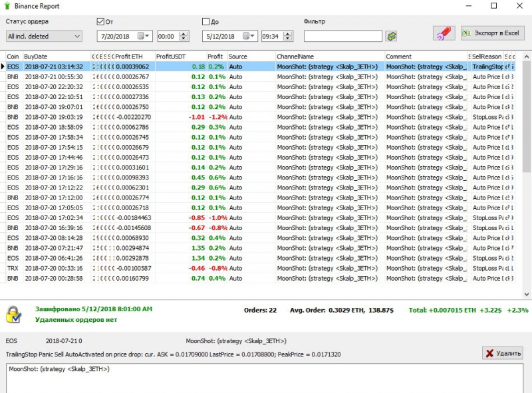
Task: Open the 5/12/2018 date picker calendar
Action: 249,36
